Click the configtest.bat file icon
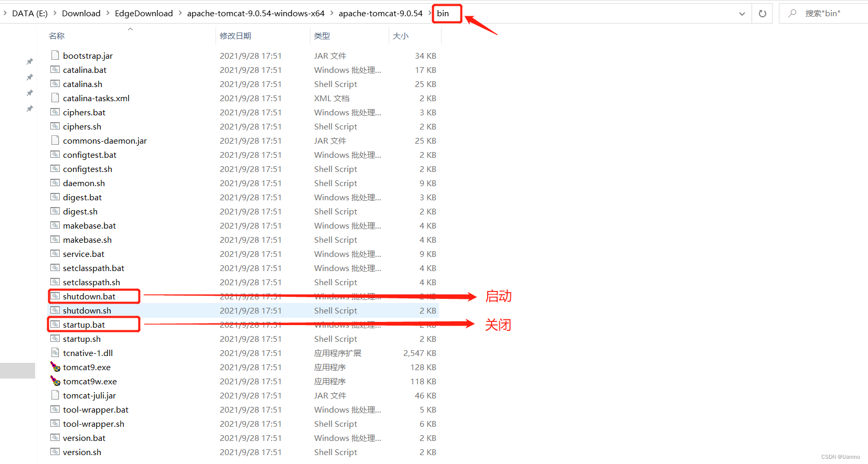The width and height of the screenshot is (868, 464). (55, 154)
